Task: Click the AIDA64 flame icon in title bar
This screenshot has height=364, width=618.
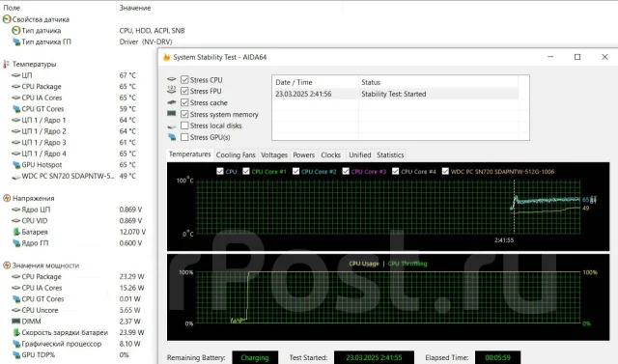Action: pyautogui.click(x=167, y=57)
